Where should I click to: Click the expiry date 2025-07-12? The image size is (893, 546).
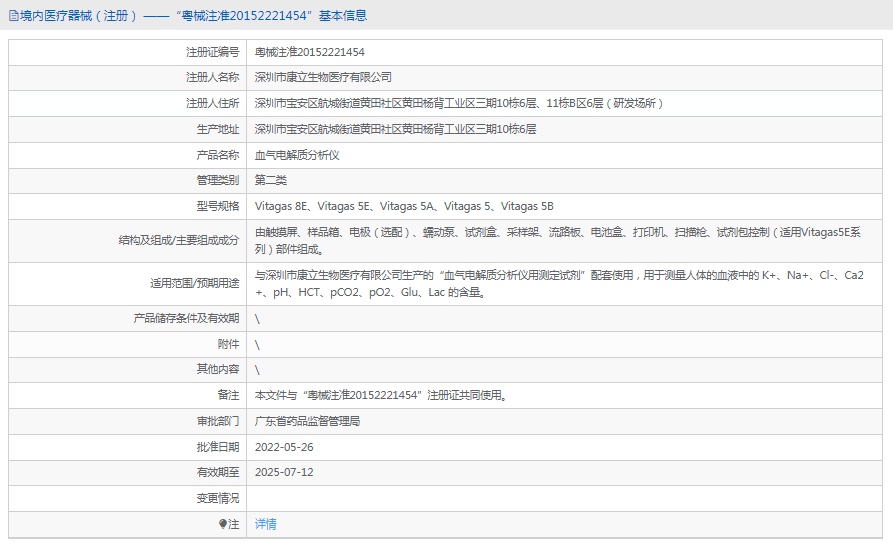[284, 472]
